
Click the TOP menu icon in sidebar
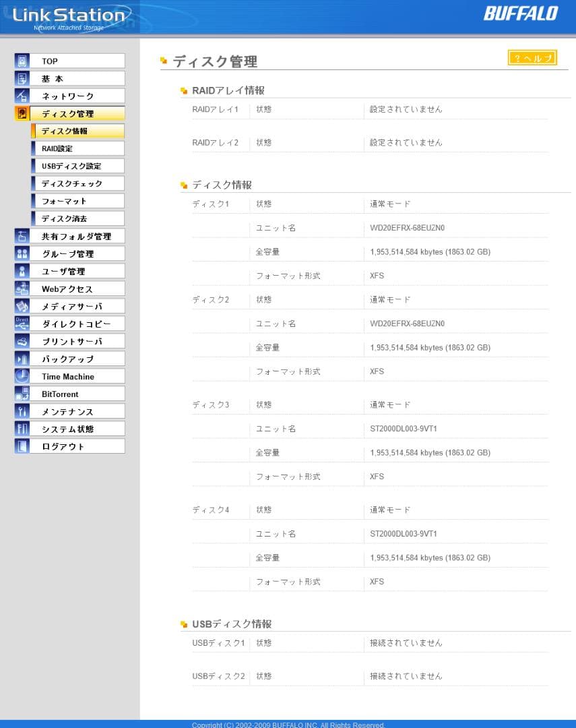22,61
